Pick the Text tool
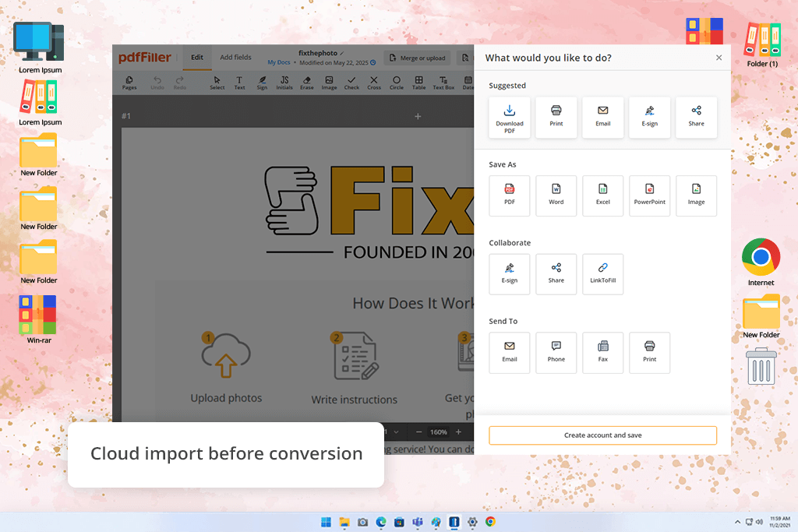The height and width of the screenshot is (532, 798). tap(239, 83)
